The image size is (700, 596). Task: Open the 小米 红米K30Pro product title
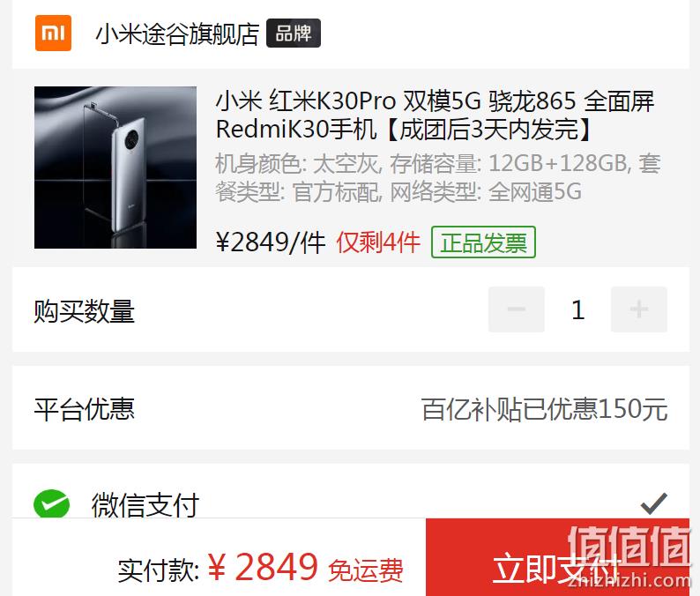(x=436, y=115)
